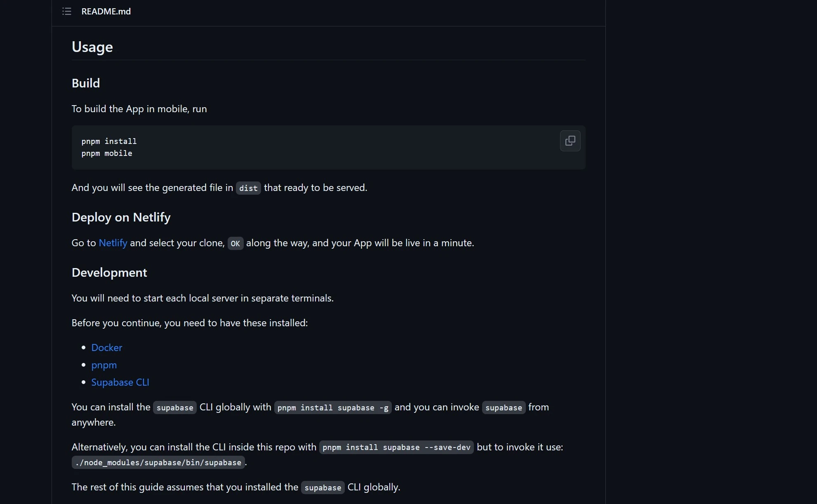Click the README.md file name
817x504 pixels.
click(106, 12)
